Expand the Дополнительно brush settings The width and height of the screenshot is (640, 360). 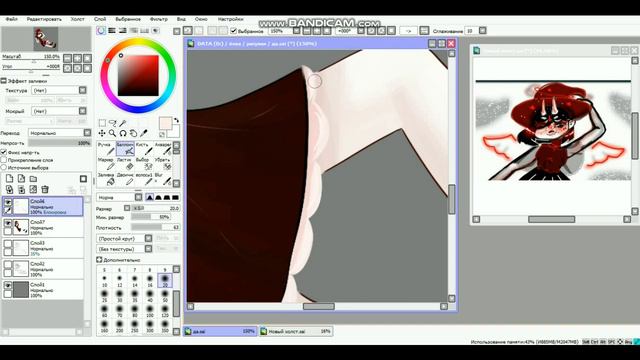pyautogui.click(x=99, y=260)
